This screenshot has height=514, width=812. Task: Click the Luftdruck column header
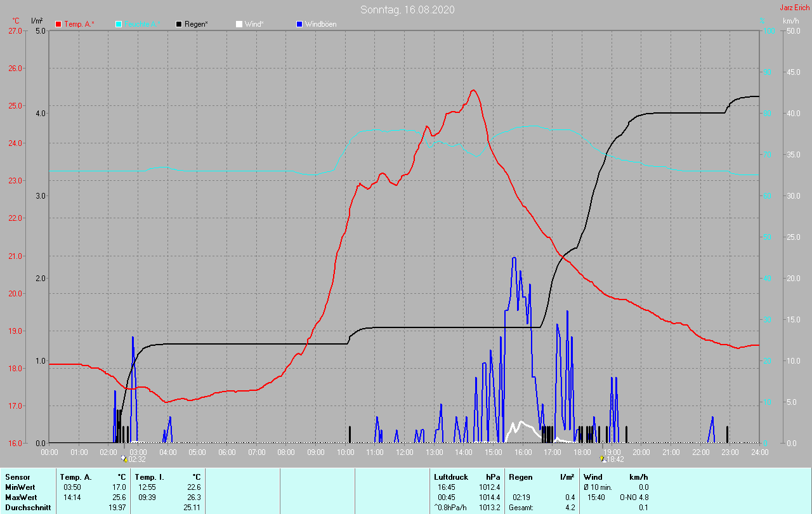click(x=451, y=477)
